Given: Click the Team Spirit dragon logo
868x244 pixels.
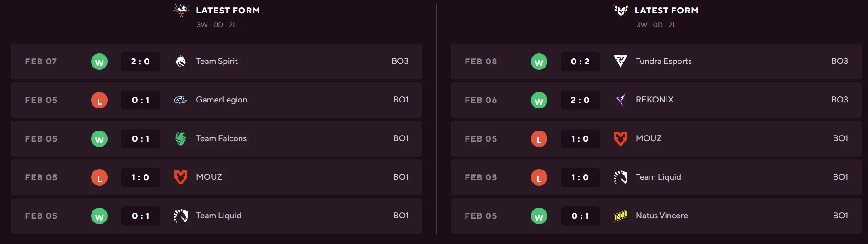Looking at the screenshot, I should point(181,61).
